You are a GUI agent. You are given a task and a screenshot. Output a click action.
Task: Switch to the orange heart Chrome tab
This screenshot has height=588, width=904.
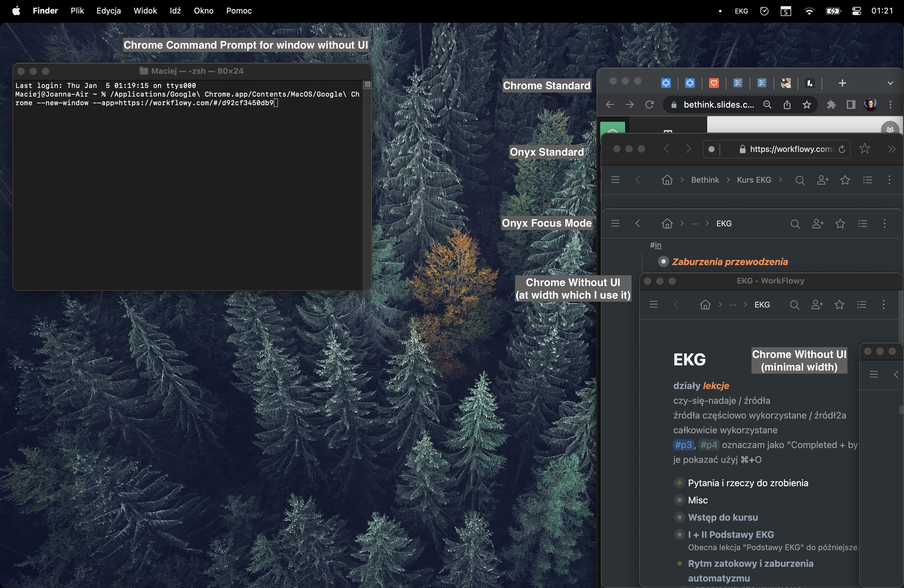pyautogui.click(x=714, y=83)
